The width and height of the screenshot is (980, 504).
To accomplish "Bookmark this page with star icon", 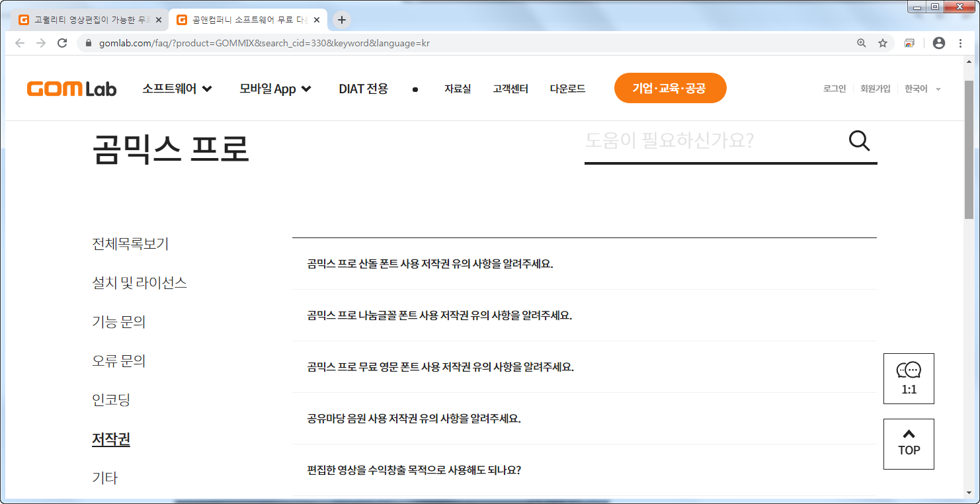I will [x=882, y=43].
